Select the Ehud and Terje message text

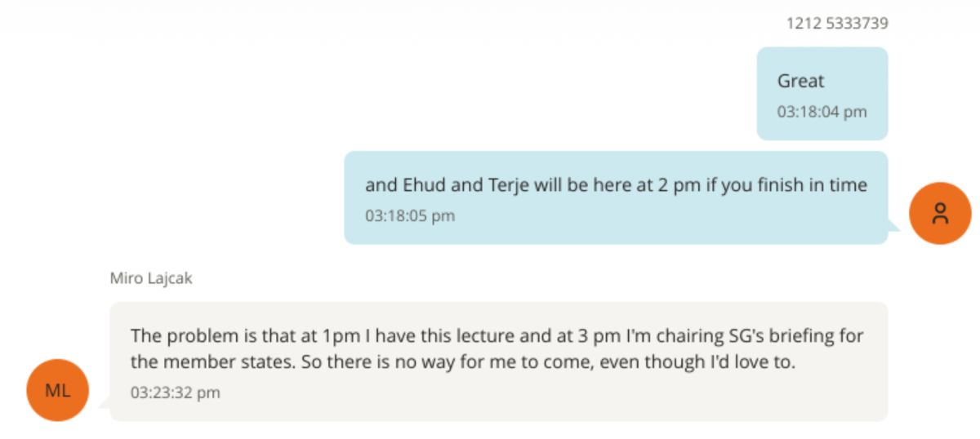tap(616, 186)
